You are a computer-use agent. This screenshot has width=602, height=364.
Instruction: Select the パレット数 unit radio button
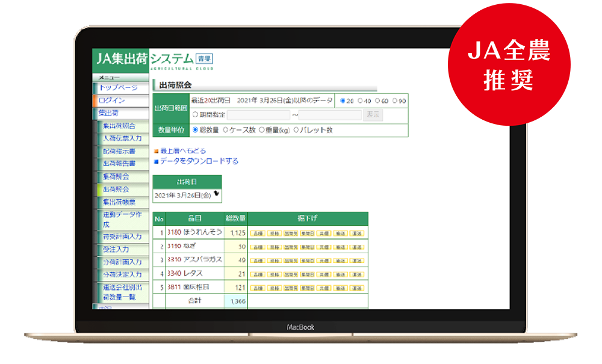[296, 130]
